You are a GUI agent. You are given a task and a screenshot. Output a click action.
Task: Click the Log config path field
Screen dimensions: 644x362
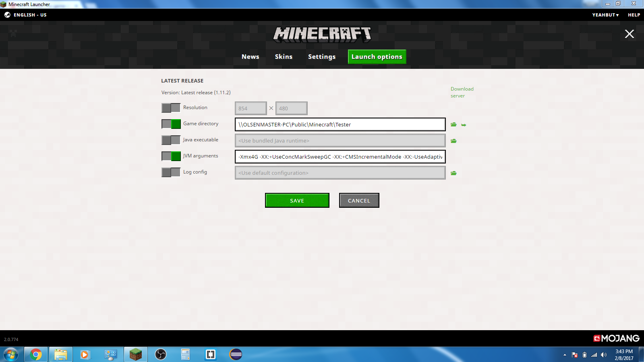coord(340,173)
